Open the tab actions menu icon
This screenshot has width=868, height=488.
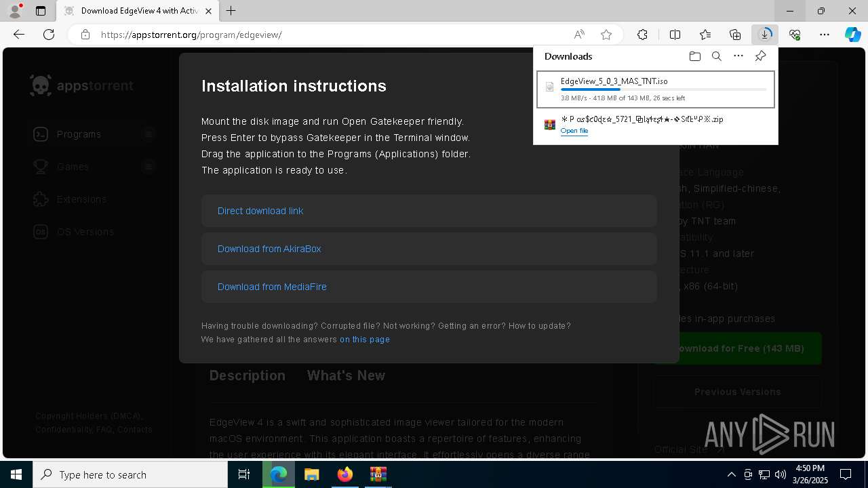point(41,11)
